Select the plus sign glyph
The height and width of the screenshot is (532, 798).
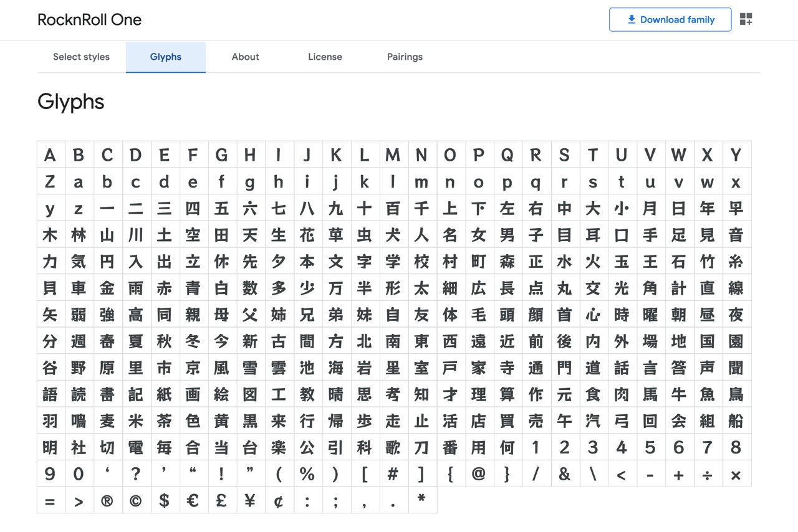tap(678, 473)
